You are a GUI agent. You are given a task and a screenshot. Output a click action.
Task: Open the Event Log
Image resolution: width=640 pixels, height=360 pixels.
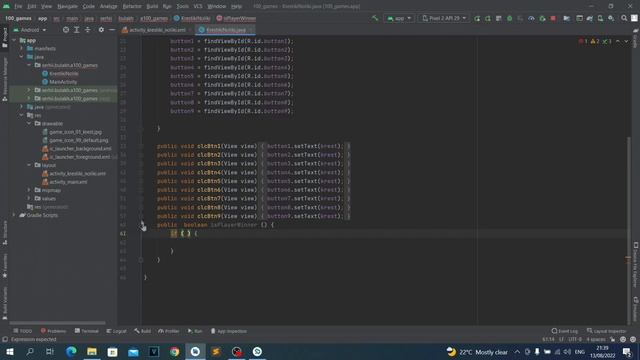point(565,331)
